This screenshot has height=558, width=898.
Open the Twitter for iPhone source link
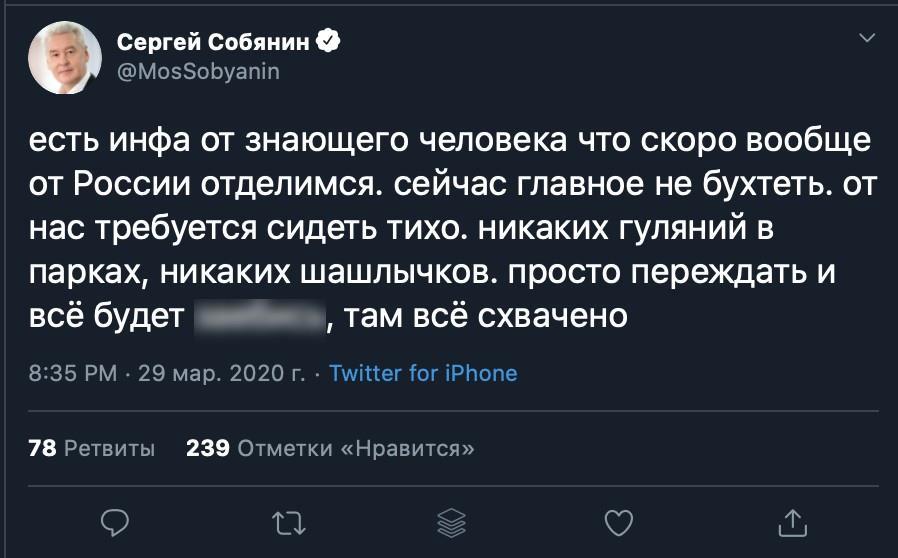click(x=423, y=374)
